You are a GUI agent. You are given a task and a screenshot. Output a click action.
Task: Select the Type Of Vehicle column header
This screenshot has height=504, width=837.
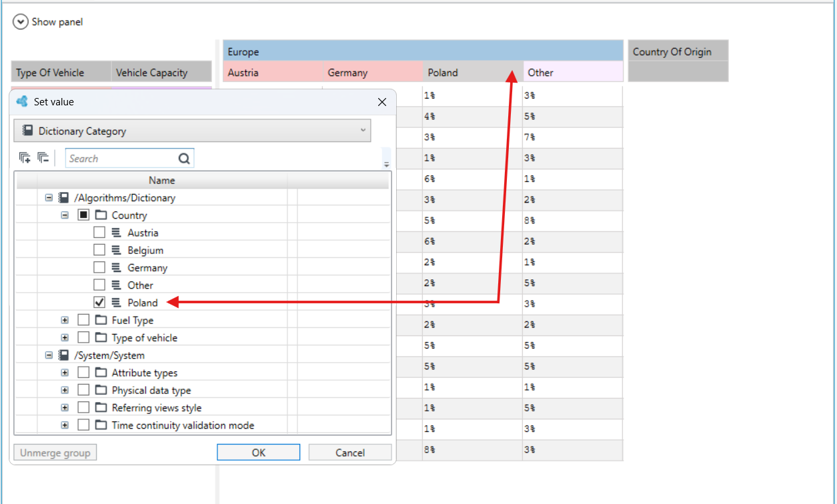tap(61, 73)
